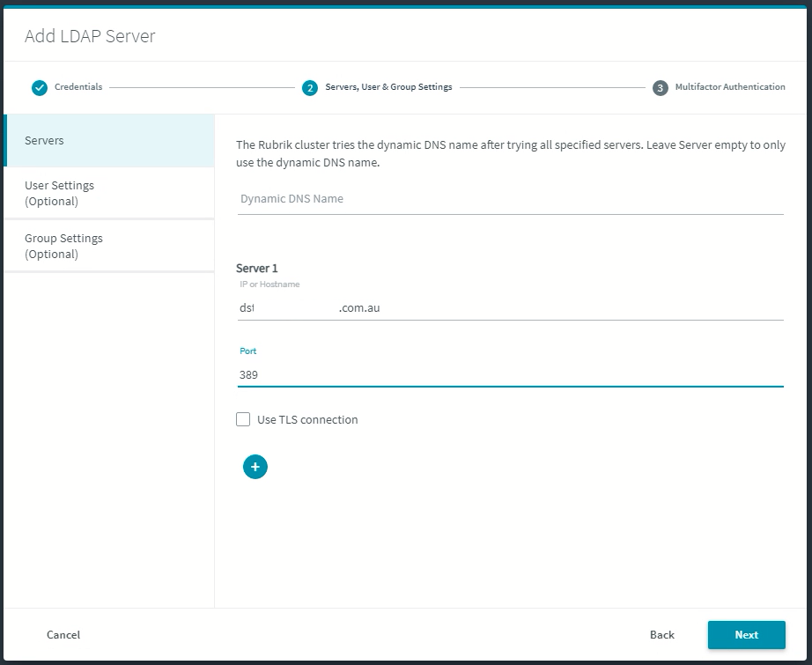Viewport: 812px width, 665px height.
Task: Click the dynamic DNS description paragraph
Action: 511,153
